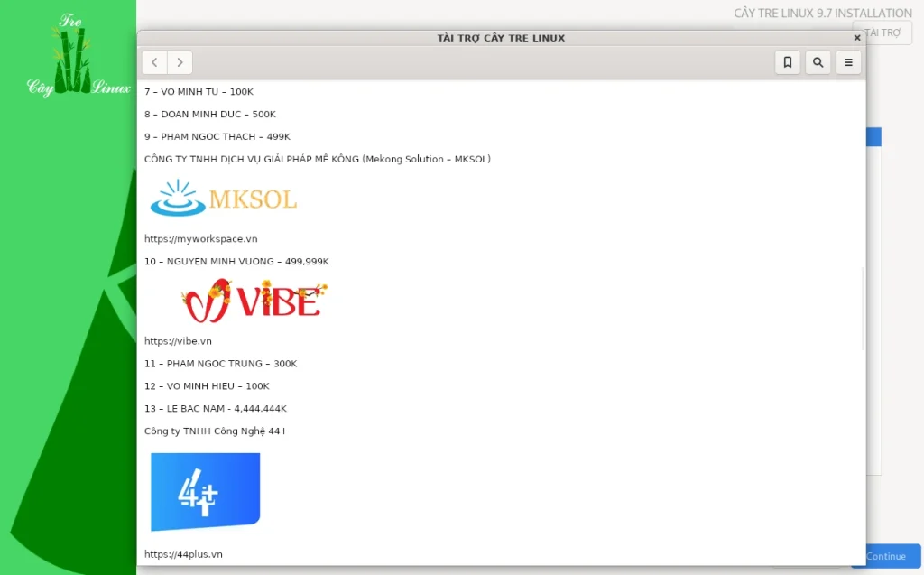The height and width of the screenshot is (575, 924).
Task: Select the LE BAC NAM sponsor entry
Action: [216, 409]
